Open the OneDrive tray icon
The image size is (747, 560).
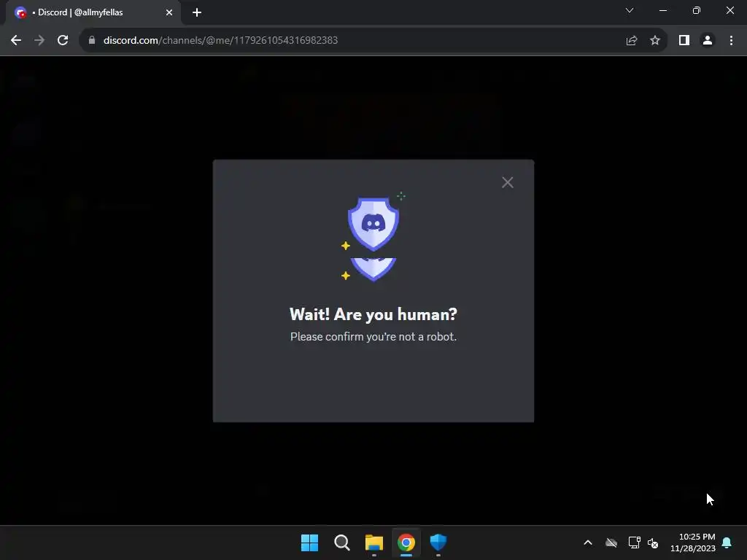[x=611, y=542]
